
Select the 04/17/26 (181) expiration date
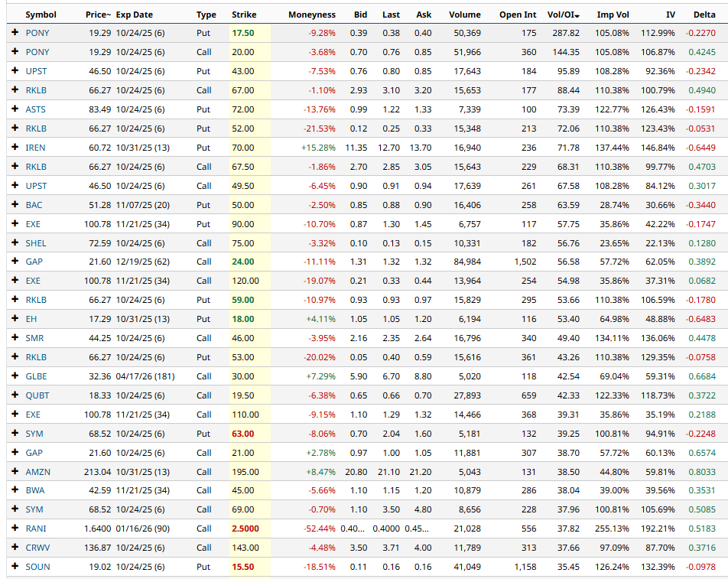click(x=145, y=376)
